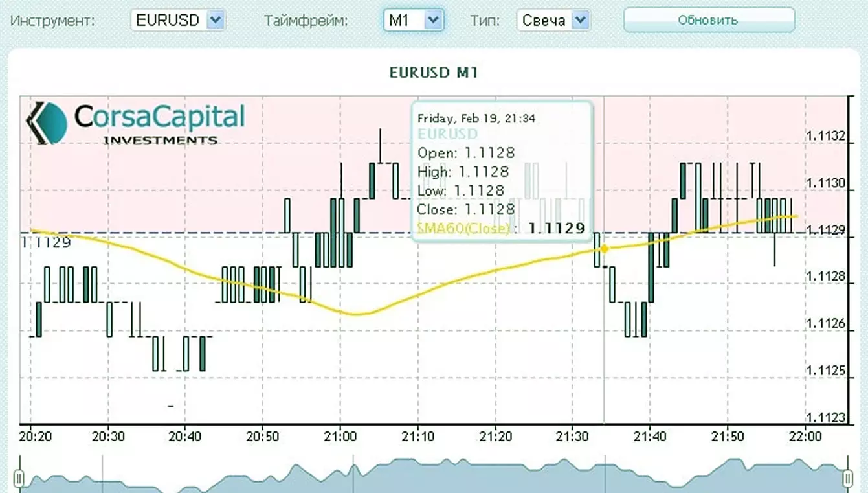Viewport: 868px width, 493px height.
Task: Click the Close: 1.1128 tooltip line
Action: coord(466,209)
